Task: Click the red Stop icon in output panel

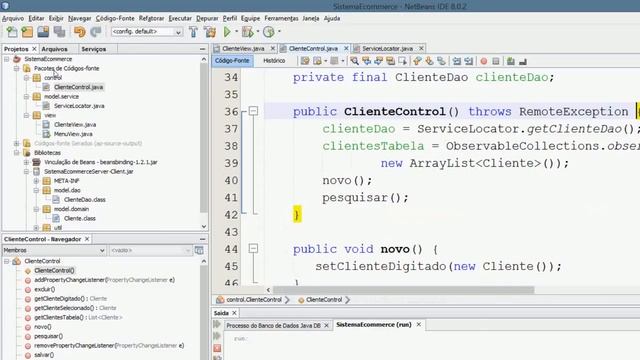Action: point(217,348)
